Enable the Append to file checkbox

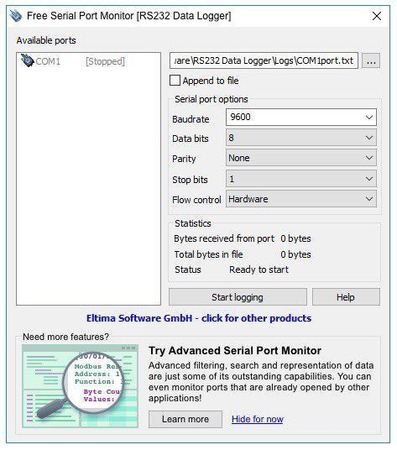pyautogui.click(x=175, y=81)
